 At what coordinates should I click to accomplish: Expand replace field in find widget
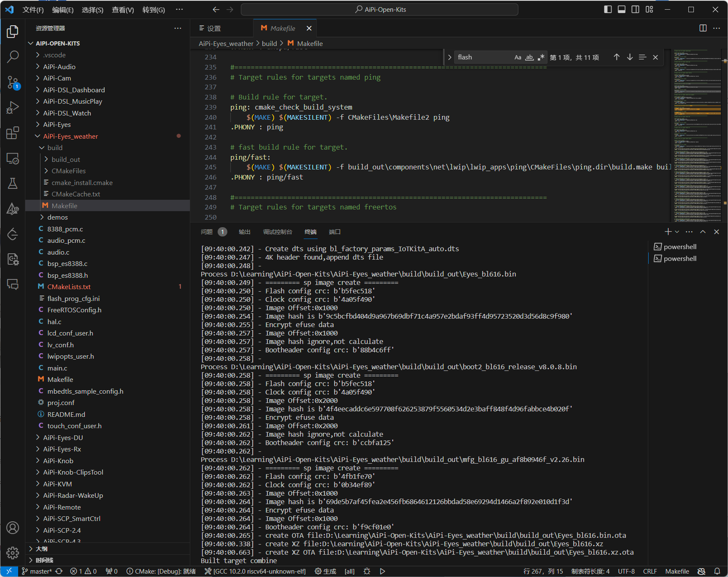[x=450, y=57]
